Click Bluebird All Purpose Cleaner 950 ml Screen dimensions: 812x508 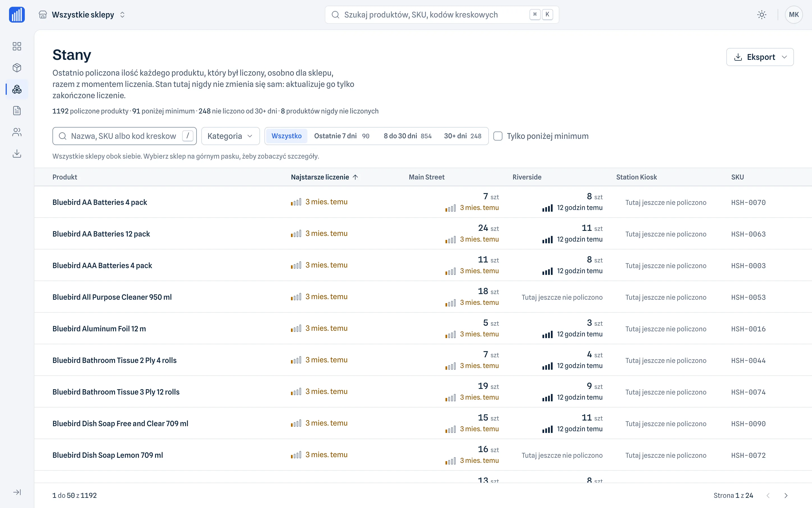[x=112, y=297]
